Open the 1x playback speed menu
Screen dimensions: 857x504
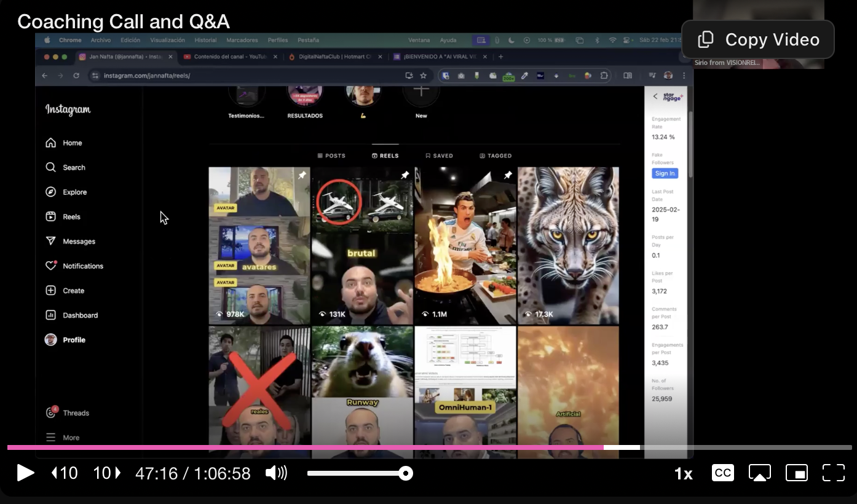[683, 473]
